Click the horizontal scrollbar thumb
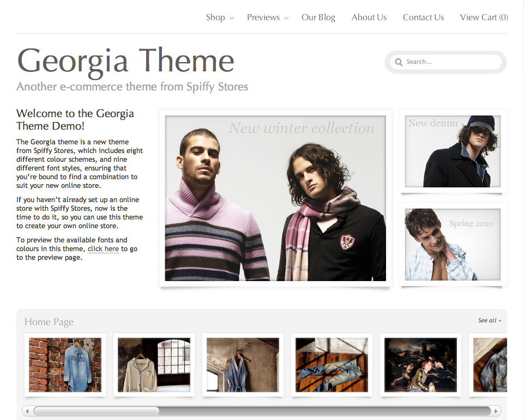Screen dimensions: 524x420 pyautogui.click(x=97, y=411)
